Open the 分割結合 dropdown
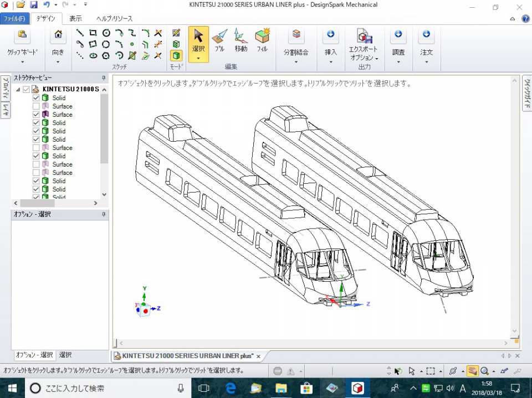 click(x=296, y=62)
